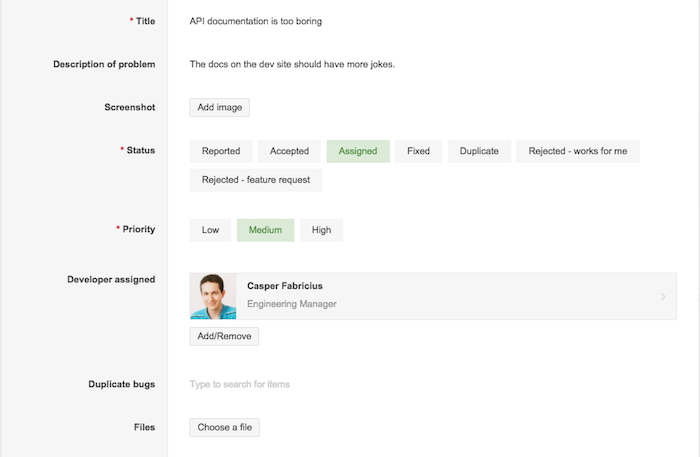Select the Assigned status option
Screen dimensions: 700x457
[358, 151]
